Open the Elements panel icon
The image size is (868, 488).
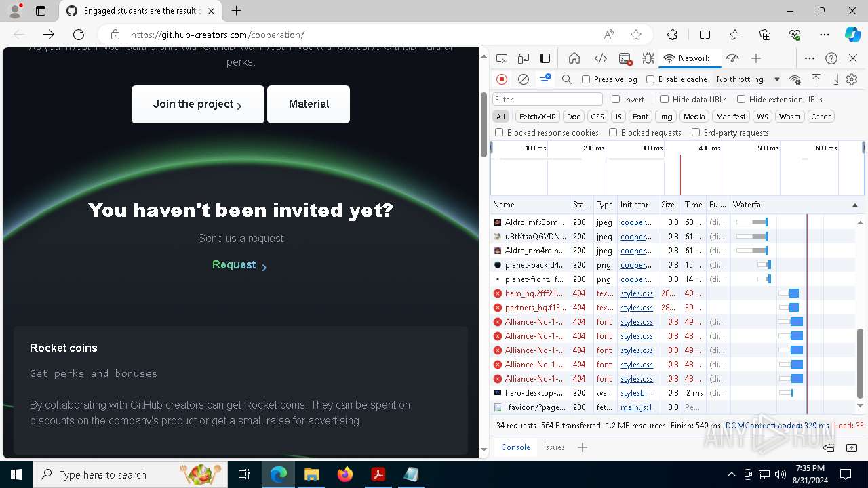click(600, 58)
